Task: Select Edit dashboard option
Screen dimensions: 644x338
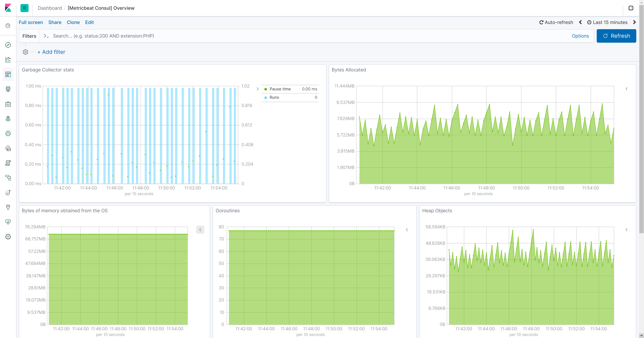Action: point(89,22)
